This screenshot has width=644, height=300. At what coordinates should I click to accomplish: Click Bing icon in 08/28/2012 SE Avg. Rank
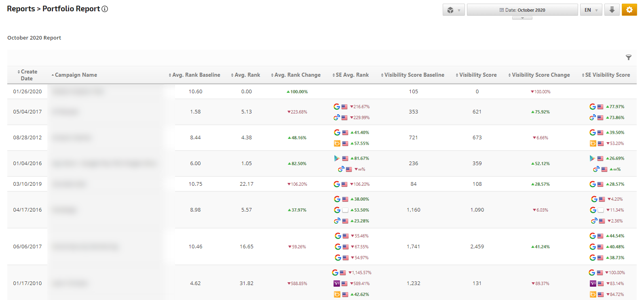337,143
